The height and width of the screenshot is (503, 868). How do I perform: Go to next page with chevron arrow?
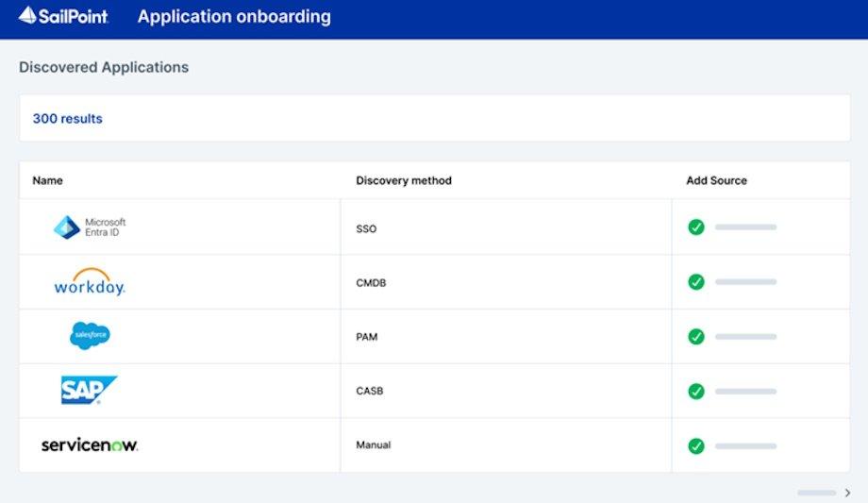click(x=847, y=493)
